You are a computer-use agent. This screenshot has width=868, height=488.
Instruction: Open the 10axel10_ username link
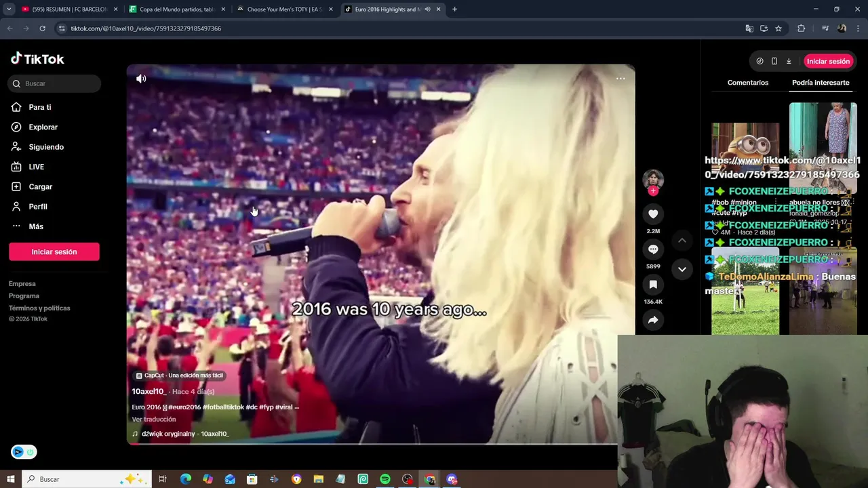(x=149, y=392)
